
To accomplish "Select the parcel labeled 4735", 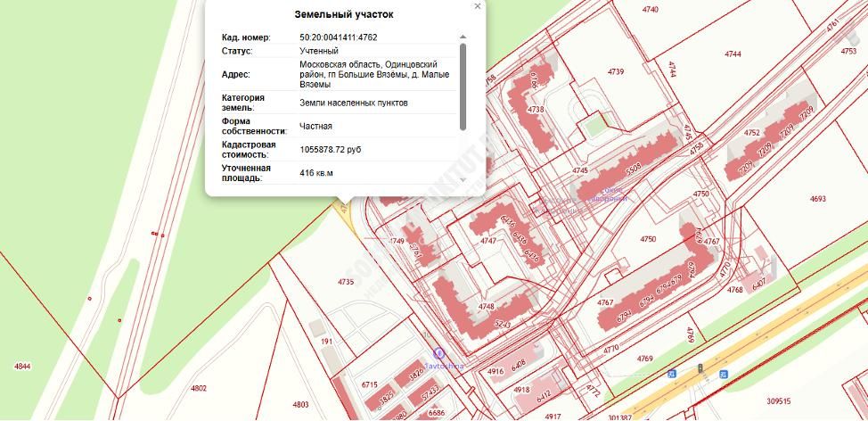I will coord(346,282).
